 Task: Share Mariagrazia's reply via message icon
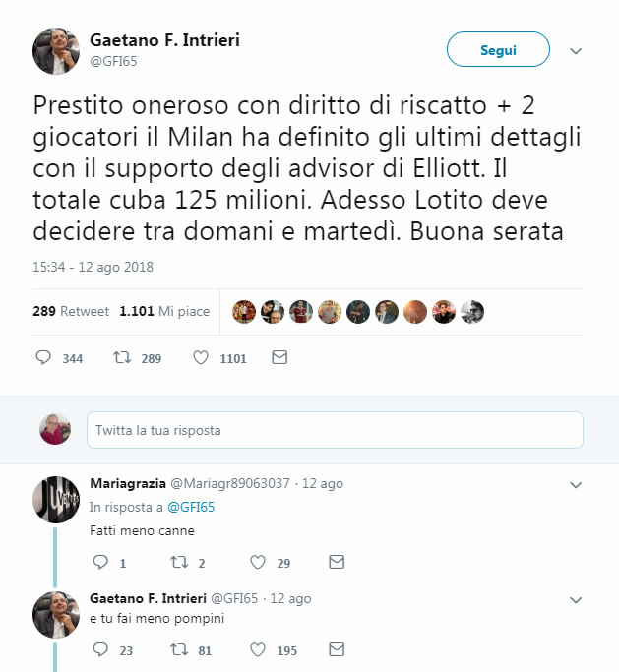(x=337, y=563)
